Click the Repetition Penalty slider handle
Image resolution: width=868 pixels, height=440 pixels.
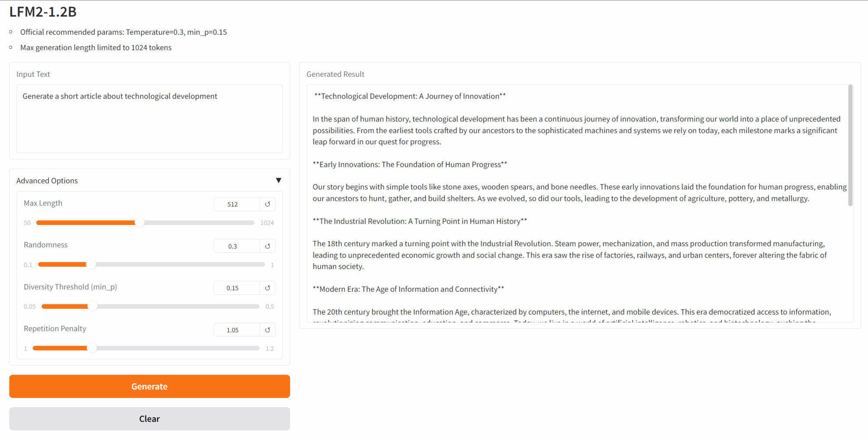[x=92, y=348]
